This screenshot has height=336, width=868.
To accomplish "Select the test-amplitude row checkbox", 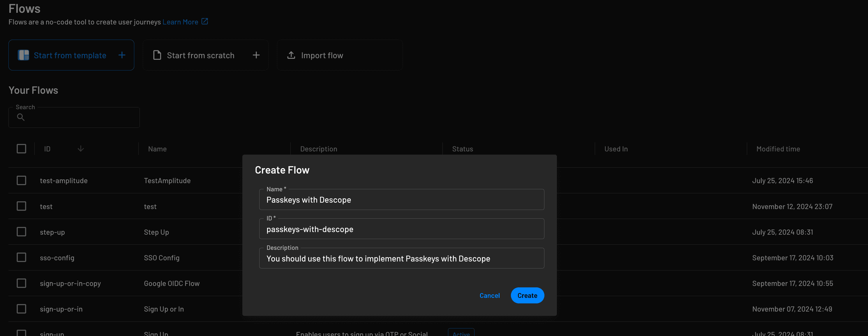I will coord(21,181).
